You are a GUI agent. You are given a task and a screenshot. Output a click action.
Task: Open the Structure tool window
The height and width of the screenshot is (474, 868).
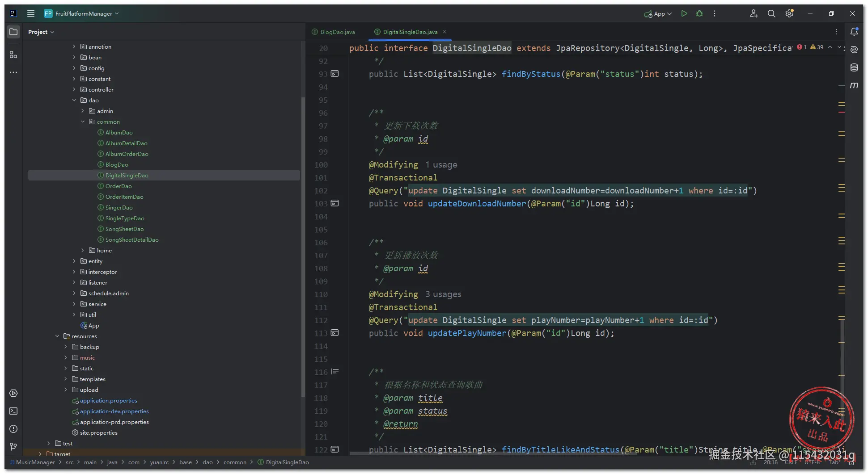click(13, 55)
